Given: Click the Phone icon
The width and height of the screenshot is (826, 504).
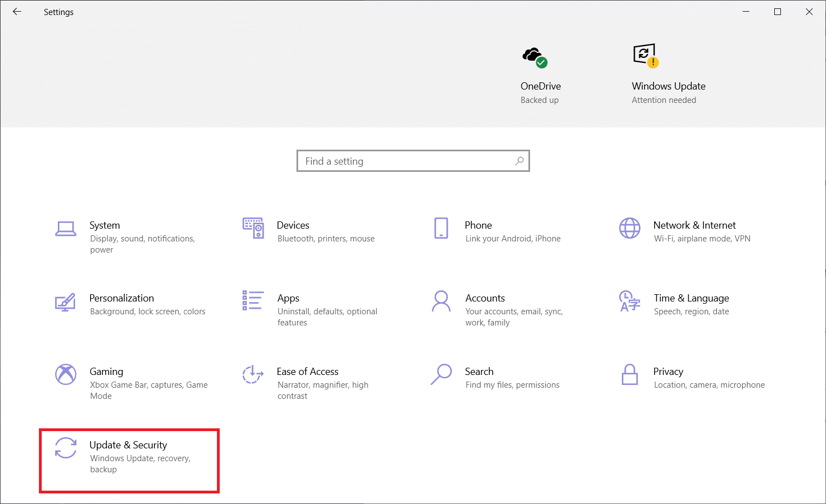Looking at the screenshot, I should [x=441, y=228].
